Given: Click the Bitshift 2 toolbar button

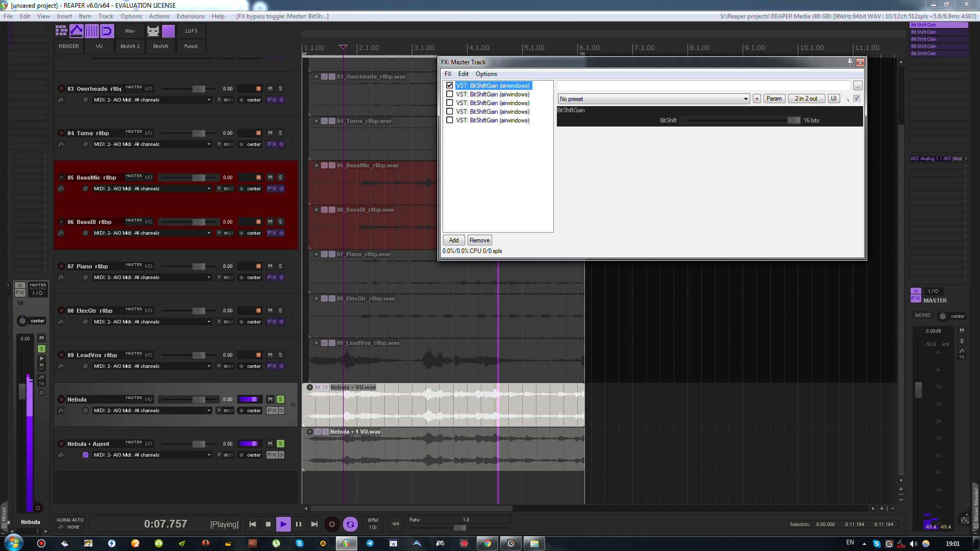Looking at the screenshot, I should pyautogui.click(x=130, y=46).
